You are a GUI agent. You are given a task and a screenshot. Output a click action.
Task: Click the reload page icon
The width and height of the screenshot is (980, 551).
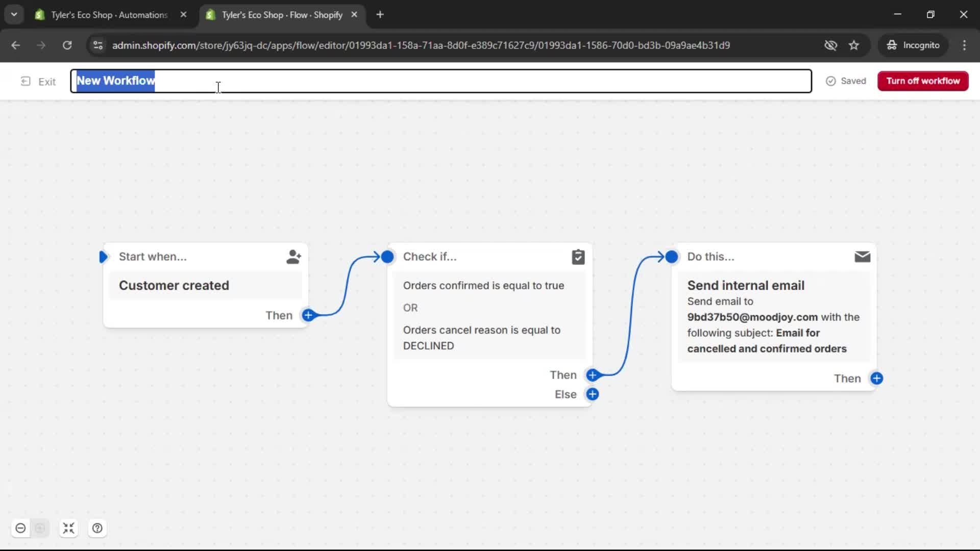67,45
